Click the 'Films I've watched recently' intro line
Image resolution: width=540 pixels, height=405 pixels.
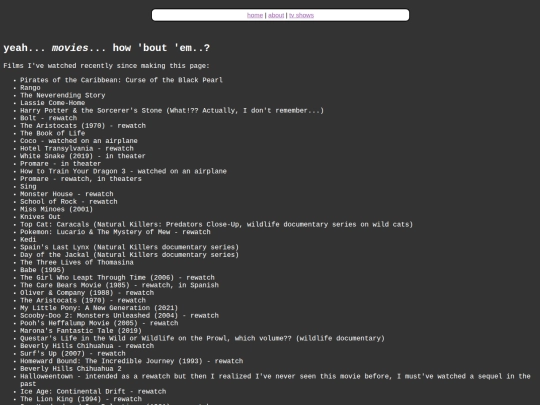(x=106, y=66)
